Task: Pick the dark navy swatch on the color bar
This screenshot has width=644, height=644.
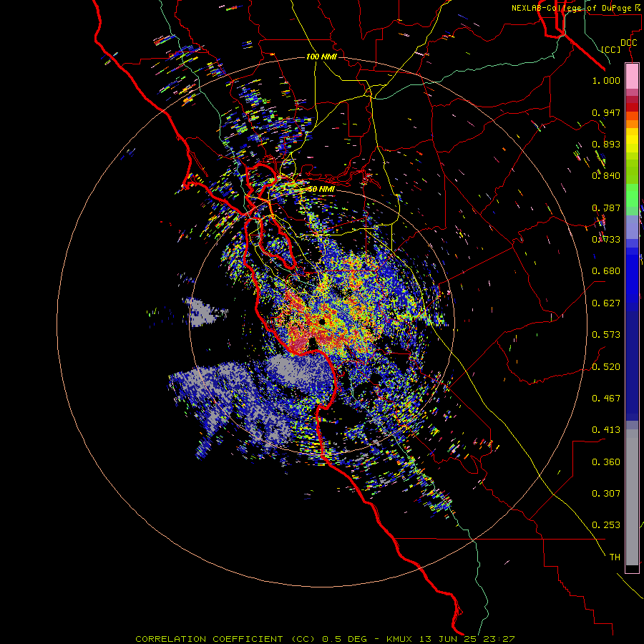Action: pos(632,361)
